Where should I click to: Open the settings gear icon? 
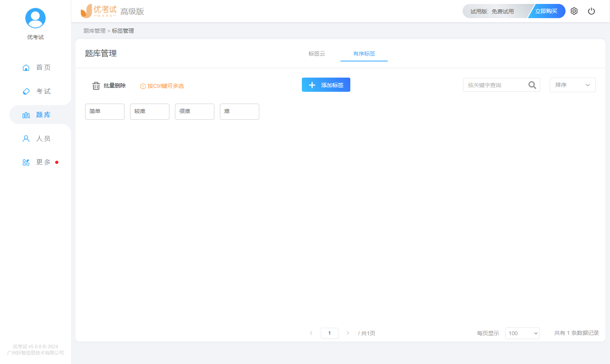point(574,11)
